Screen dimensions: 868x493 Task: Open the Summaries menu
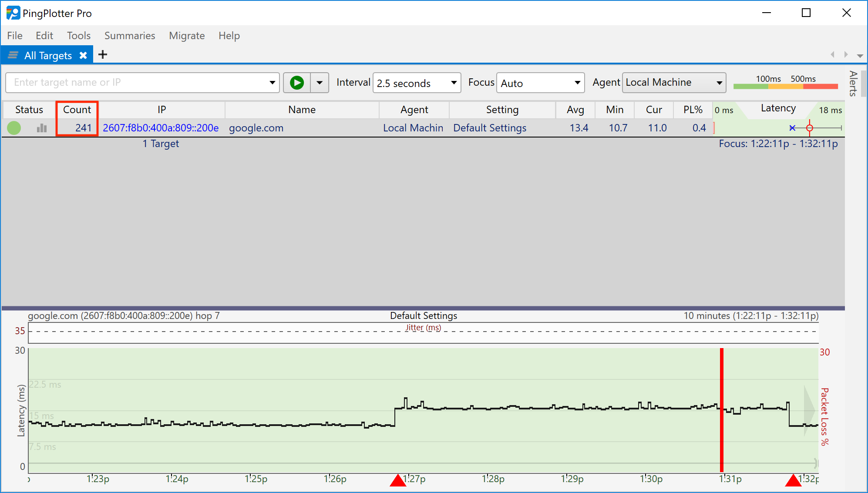129,36
